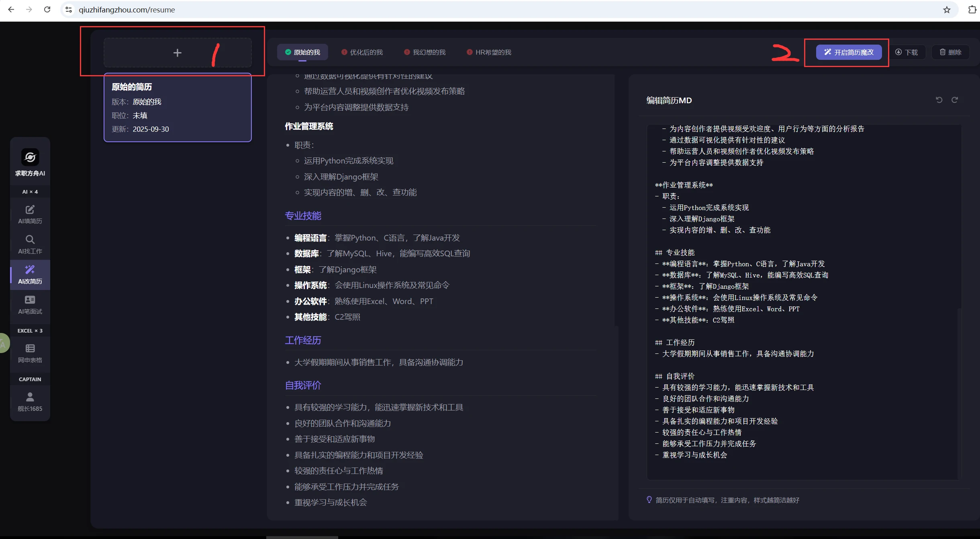The image size is (980, 539).
Task: Click the browser reload icon
Action: click(x=47, y=10)
